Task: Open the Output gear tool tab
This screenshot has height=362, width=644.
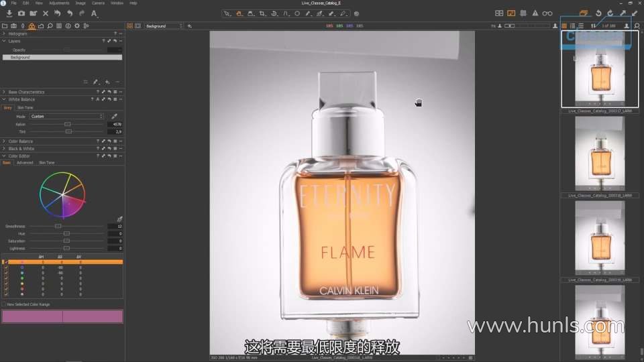Action: (76, 26)
